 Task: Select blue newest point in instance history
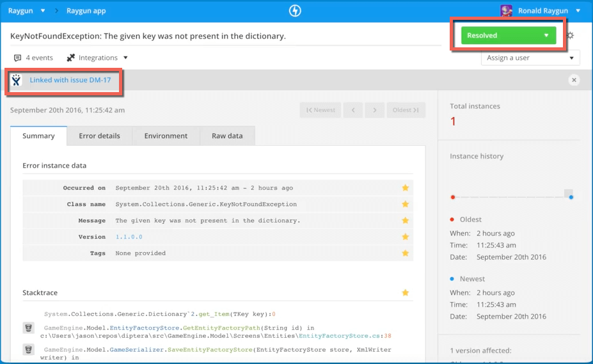tap(571, 197)
